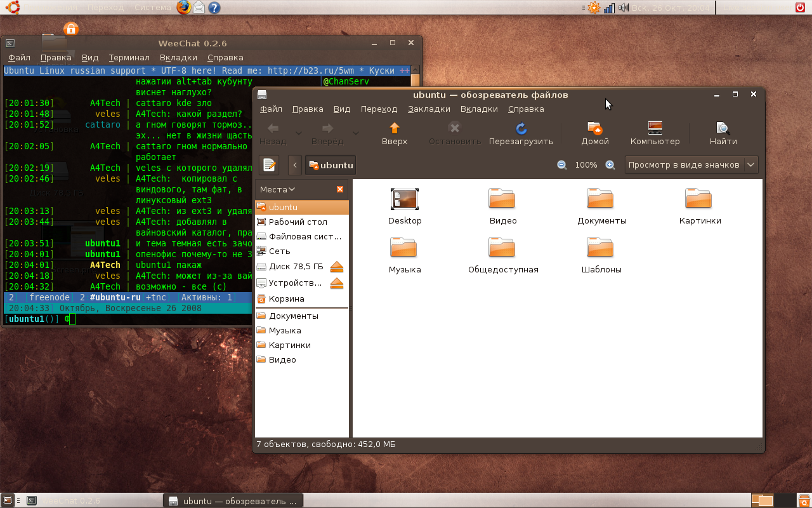
Task: Close the Места side pane
Action: point(340,189)
